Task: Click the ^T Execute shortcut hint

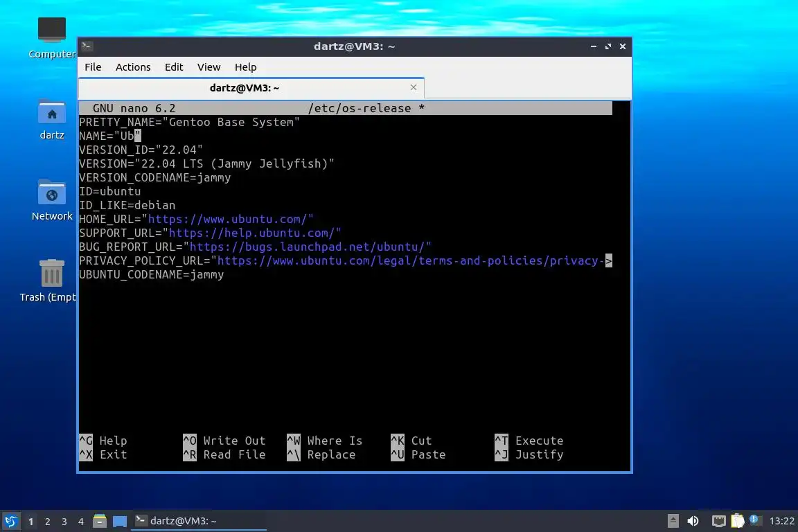Action: tap(529, 441)
